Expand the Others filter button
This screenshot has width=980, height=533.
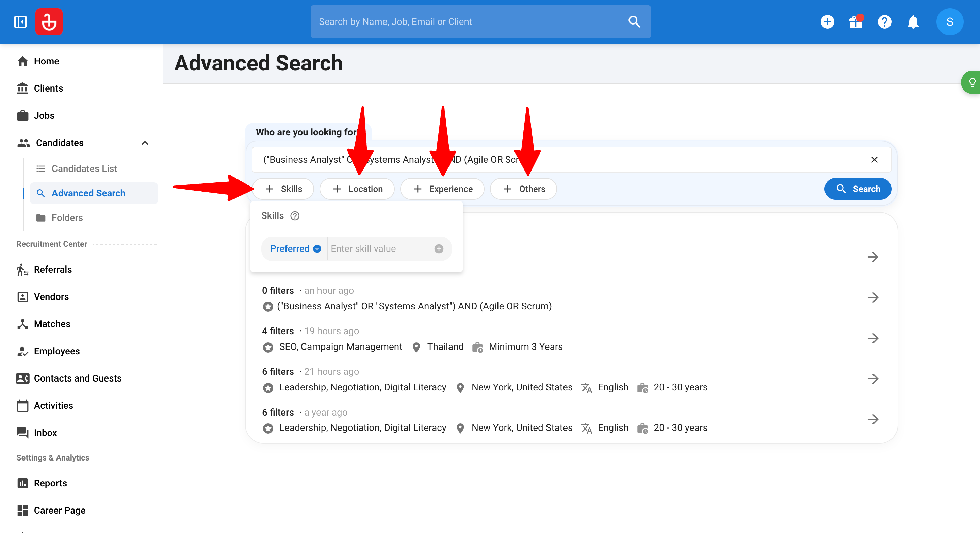click(523, 189)
